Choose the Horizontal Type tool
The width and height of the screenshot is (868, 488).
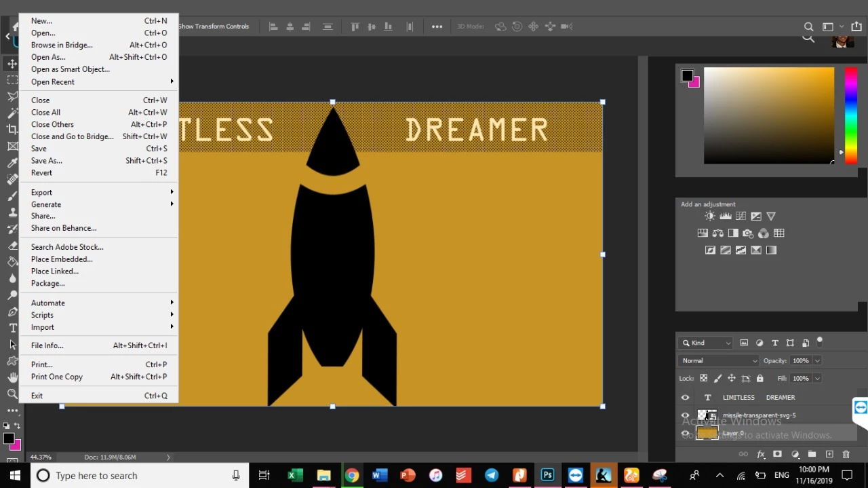[12, 328]
